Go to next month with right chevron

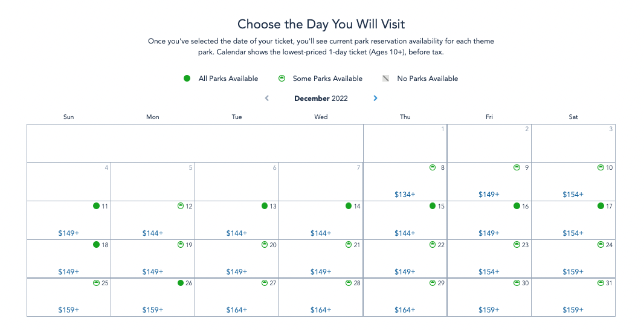375,99
